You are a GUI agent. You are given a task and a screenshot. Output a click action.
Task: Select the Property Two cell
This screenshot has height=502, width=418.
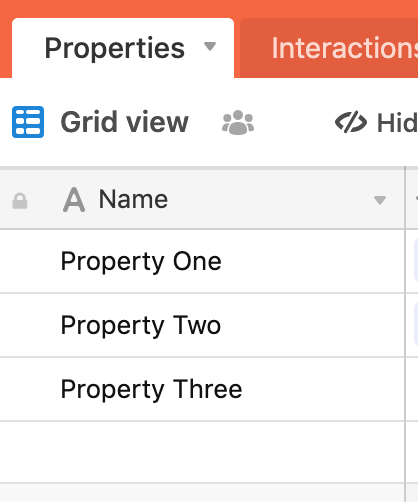tap(202, 325)
